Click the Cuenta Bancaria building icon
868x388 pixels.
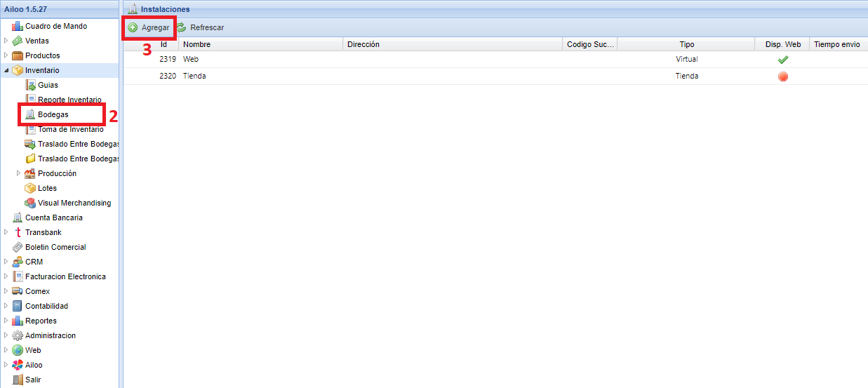tap(18, 218)
